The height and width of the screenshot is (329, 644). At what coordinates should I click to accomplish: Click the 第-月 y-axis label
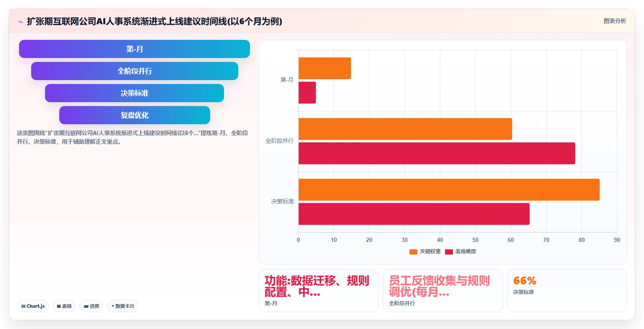tap(287, 80)
